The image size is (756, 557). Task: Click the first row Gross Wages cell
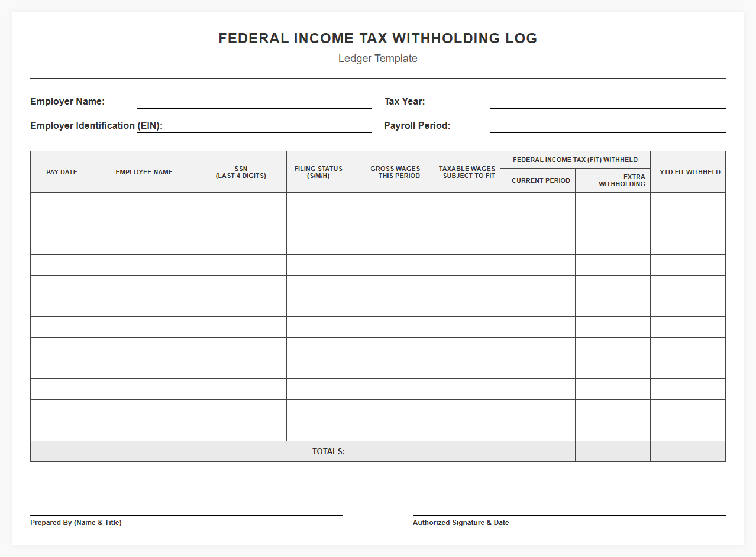click(387, 203)
